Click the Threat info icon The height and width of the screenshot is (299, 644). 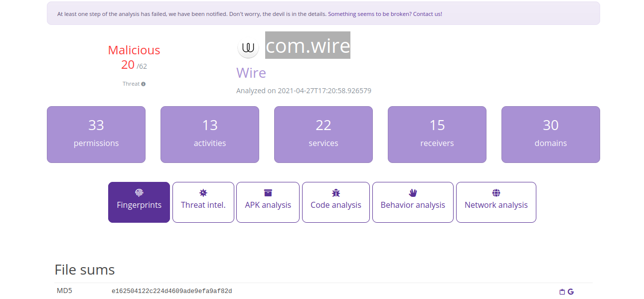(144, 84)
